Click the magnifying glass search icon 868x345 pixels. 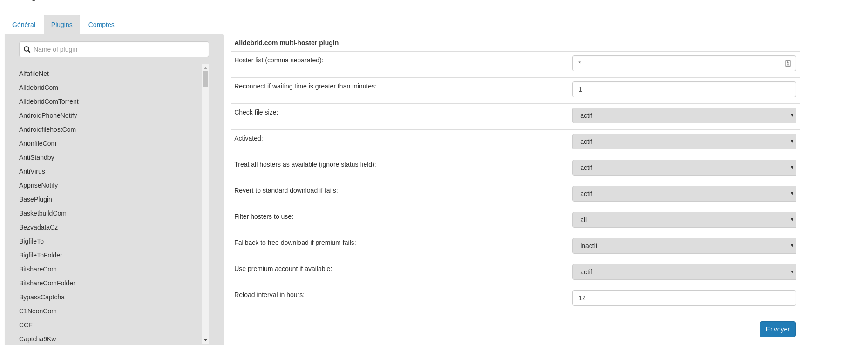27,49
